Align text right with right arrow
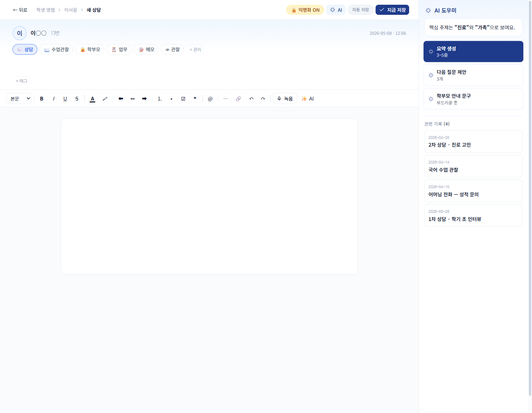 coord(144,99)
